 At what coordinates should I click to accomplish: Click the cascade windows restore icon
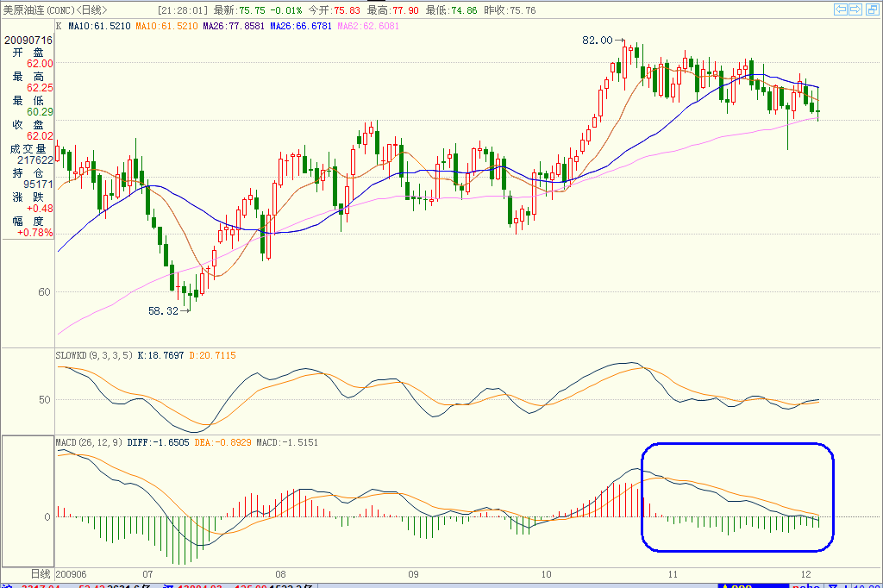tap(873, 9)
